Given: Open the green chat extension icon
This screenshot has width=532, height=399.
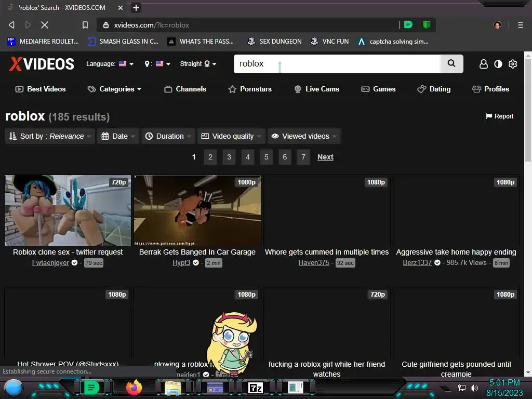Looking at the screenshot, I should tap(408, 25).
